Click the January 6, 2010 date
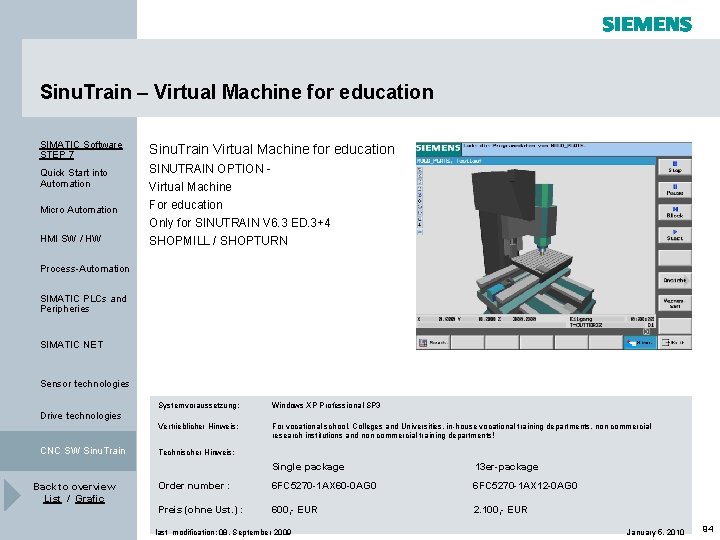Image resolution: width=720 pixels, height=540 pixels. [x=655, y=532]
